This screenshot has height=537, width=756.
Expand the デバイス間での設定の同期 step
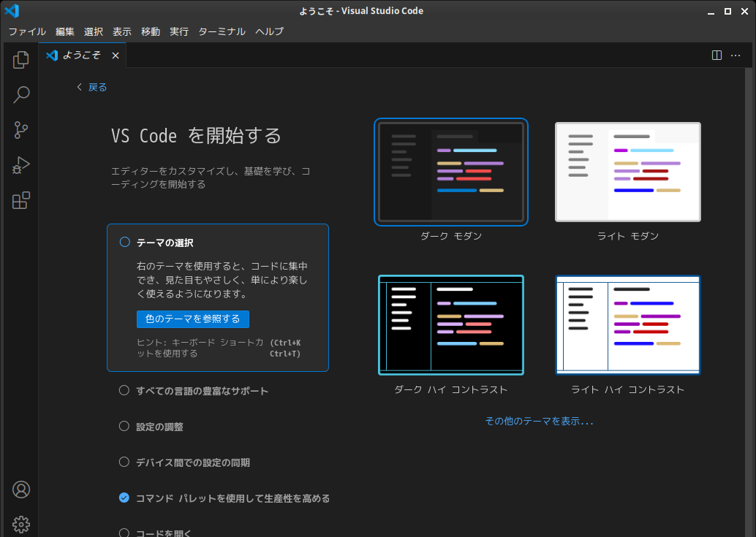click(193, 462)
